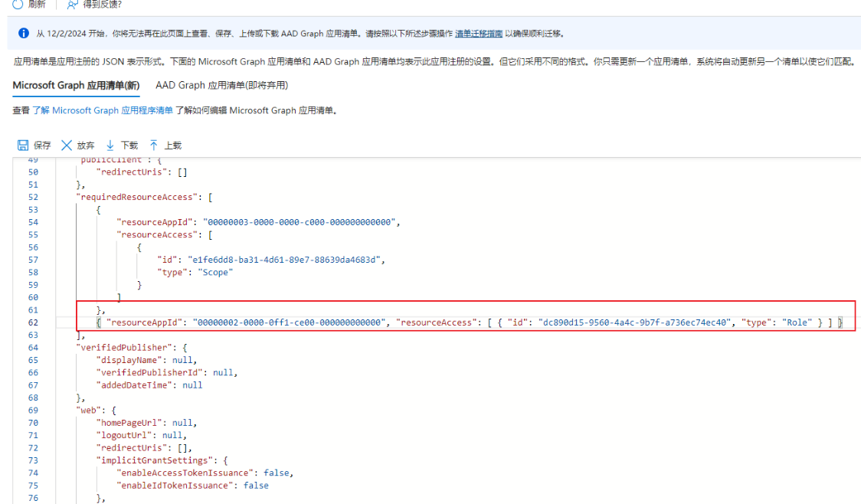Open the 了解 Microsoft Graph 应用程序清单 link

pyautogui.click(x=102, y=110)
